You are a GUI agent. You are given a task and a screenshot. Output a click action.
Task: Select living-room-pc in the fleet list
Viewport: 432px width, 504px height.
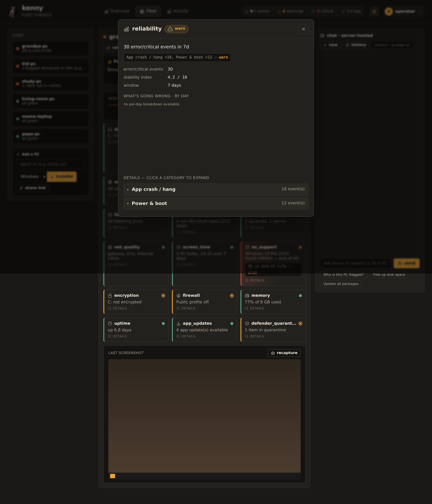51,101
